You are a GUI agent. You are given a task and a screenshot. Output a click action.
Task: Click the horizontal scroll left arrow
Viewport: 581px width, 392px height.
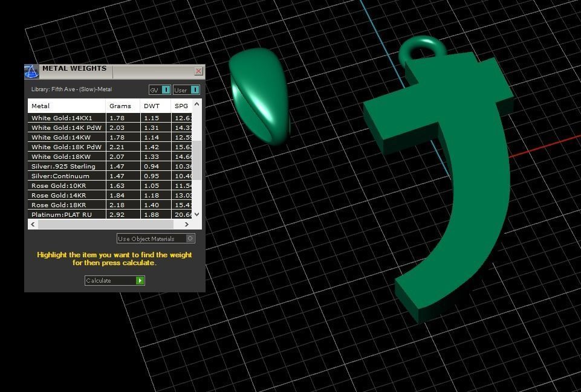tap(33, 224)
